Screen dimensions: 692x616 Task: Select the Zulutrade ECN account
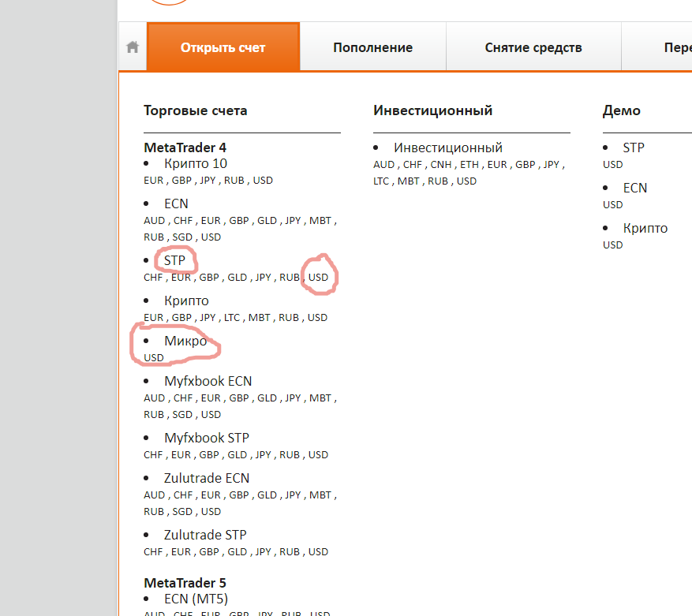coord(207,478)
